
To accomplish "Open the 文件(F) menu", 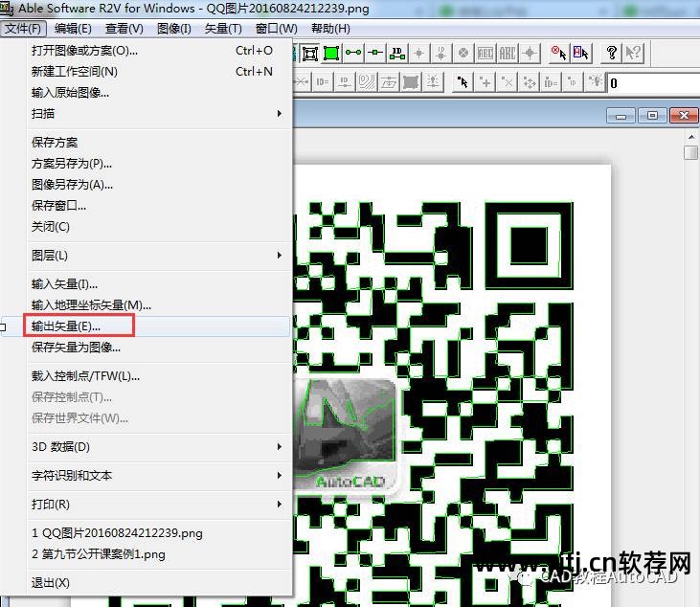I will [x=23, y=29].
